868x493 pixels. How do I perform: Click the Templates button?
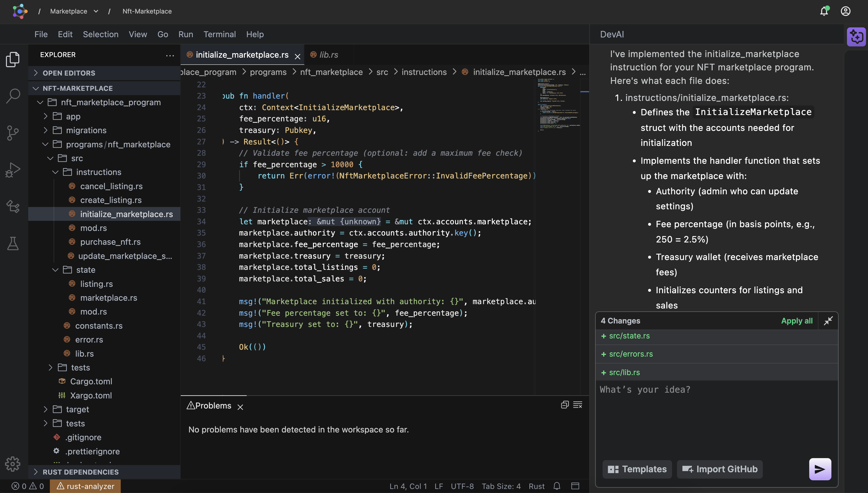point(637,469)
